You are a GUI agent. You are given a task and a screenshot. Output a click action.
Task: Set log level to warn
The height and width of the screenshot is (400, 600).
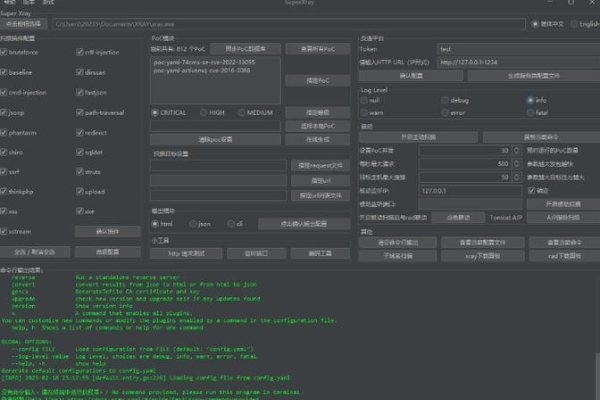point(364,113)
